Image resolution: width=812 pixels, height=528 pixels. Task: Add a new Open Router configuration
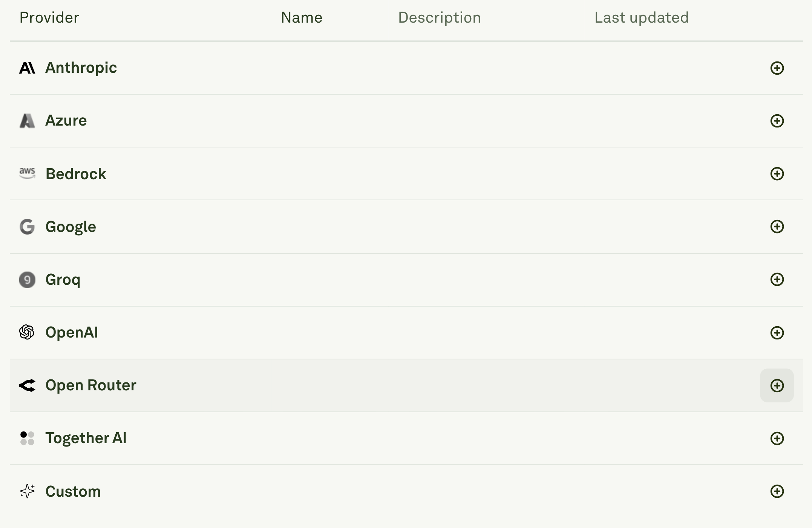coord(777,385)
